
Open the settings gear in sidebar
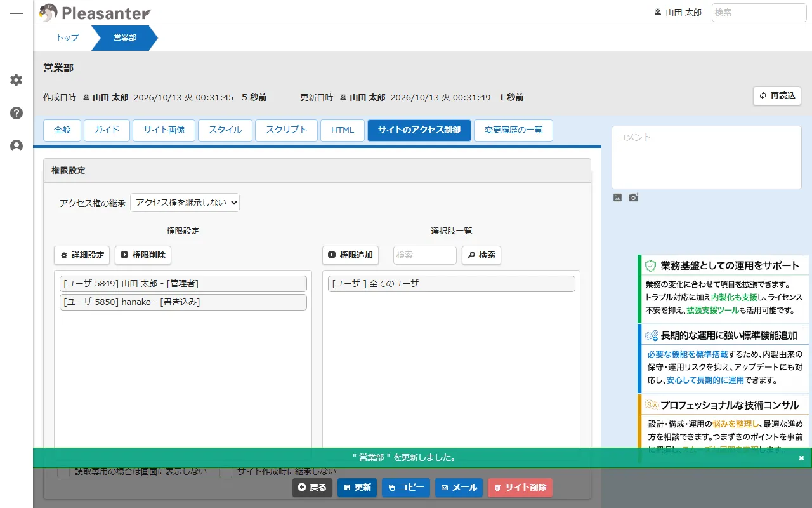point(16,80)
